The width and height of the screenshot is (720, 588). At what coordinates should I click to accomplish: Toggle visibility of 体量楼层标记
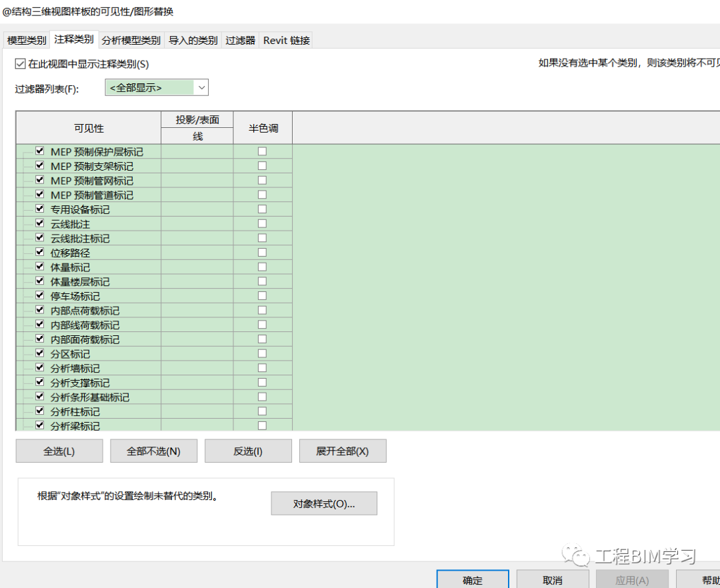point(39,281)
